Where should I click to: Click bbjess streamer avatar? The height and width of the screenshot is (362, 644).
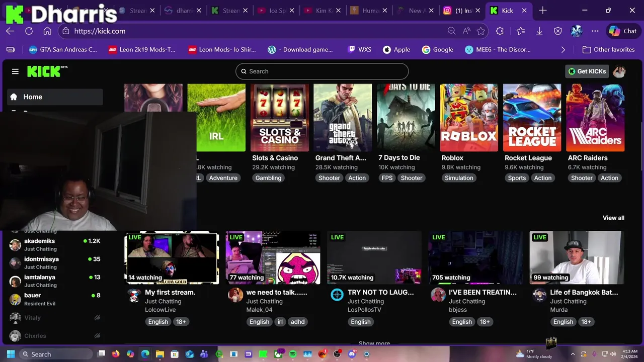(438, 295)
